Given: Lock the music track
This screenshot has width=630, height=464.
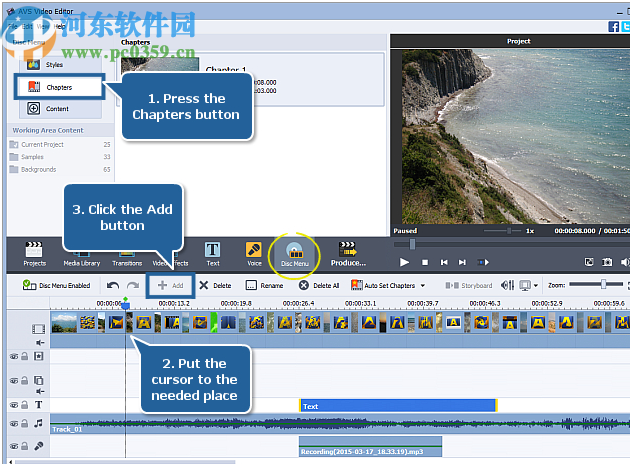Looking at the screenshot, I should pos(25,423).
